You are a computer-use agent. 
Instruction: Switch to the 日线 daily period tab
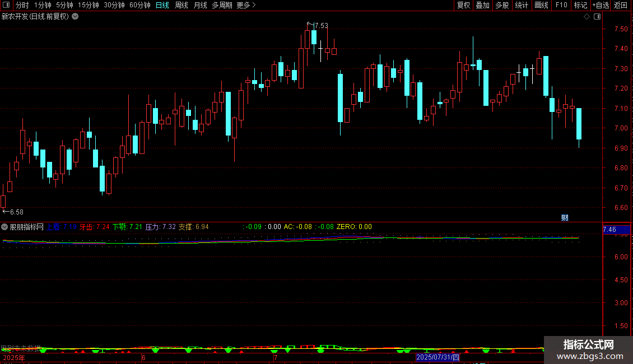(x=162, y=5)
